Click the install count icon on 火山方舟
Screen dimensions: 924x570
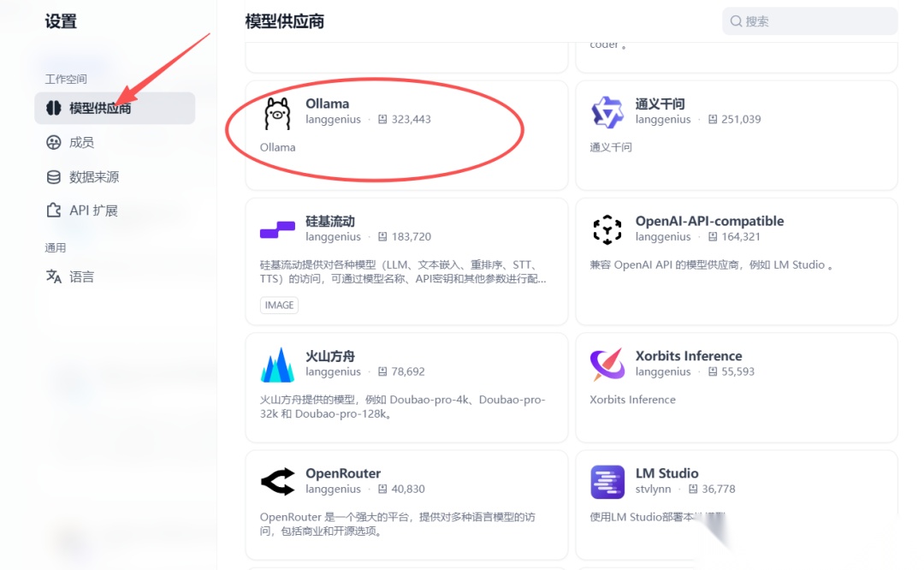(382, 371)
